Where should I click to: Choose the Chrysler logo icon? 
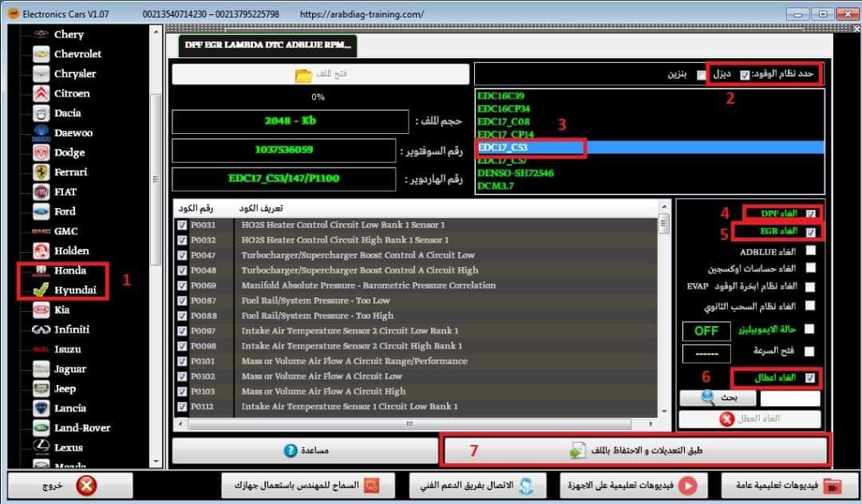coord(42,73)
